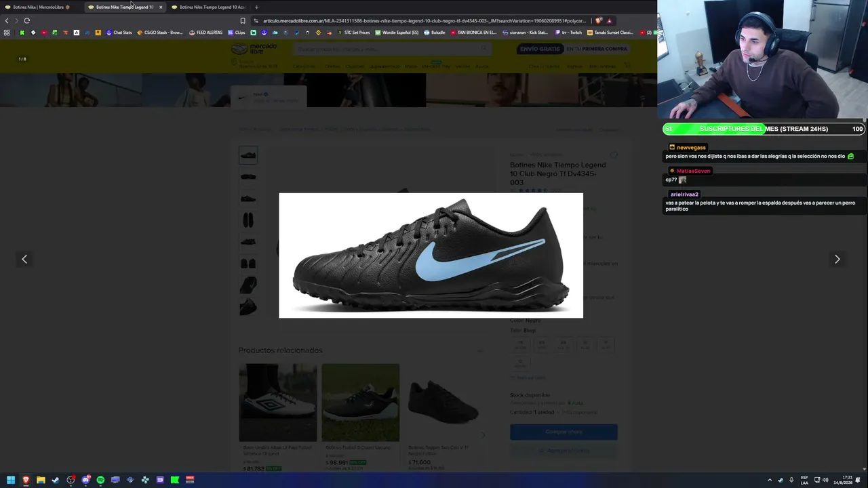
Task: Open the Chat Stats bookmark
Action: click(x=119, y=33)
